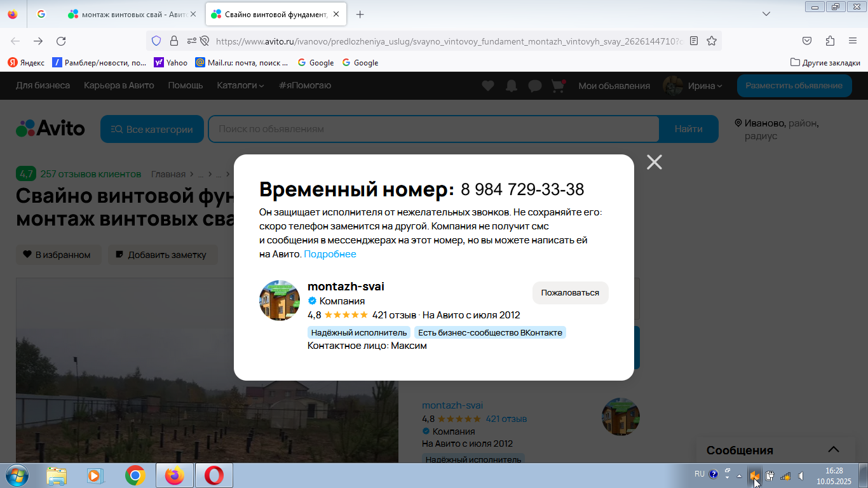
Task: Focus the Поиск по объявлениям search field
Action: [x=434, y=129]
